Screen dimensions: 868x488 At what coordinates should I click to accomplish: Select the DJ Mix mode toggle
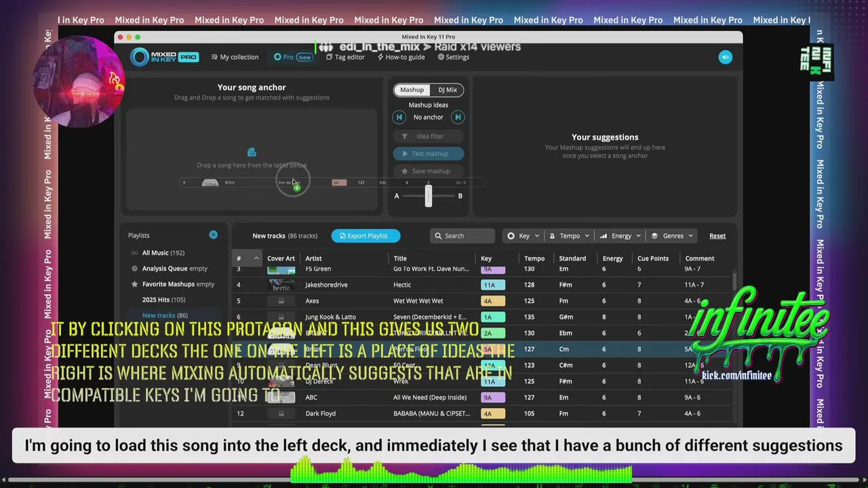447,89
